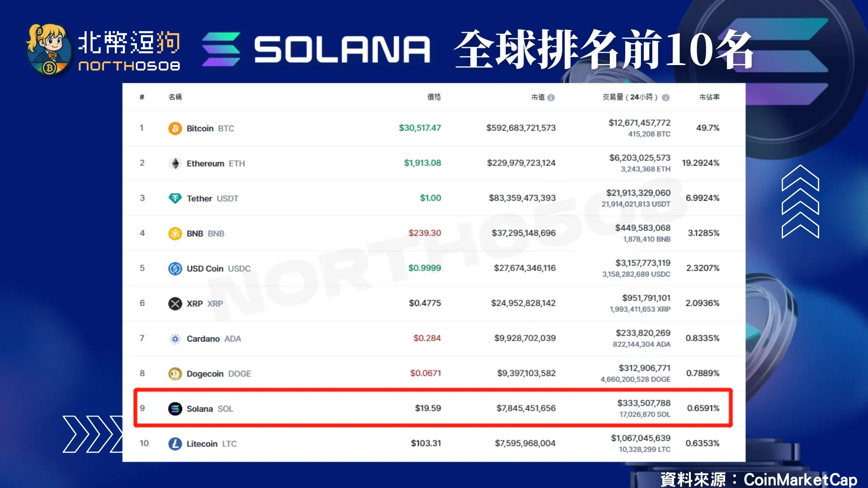Open the Ethereum ETH name link
The height and width of the screenshot is (488, 868).
205,163
